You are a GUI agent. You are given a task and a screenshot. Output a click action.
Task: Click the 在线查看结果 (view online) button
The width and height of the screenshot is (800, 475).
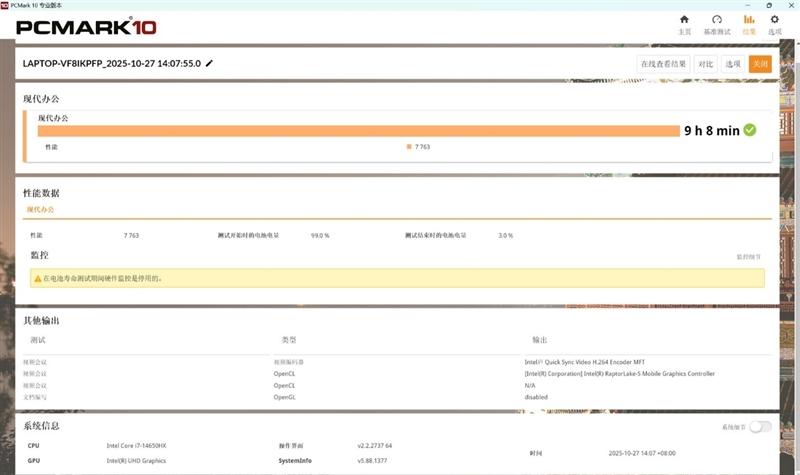pos(663,64)
